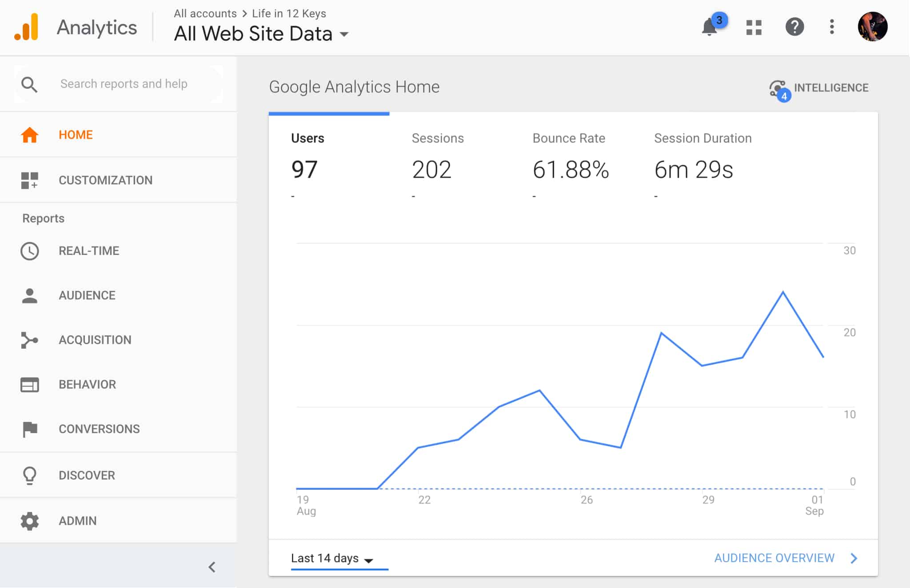
Task: Click the Google Analytics Home heading
Action: [354, 87]
